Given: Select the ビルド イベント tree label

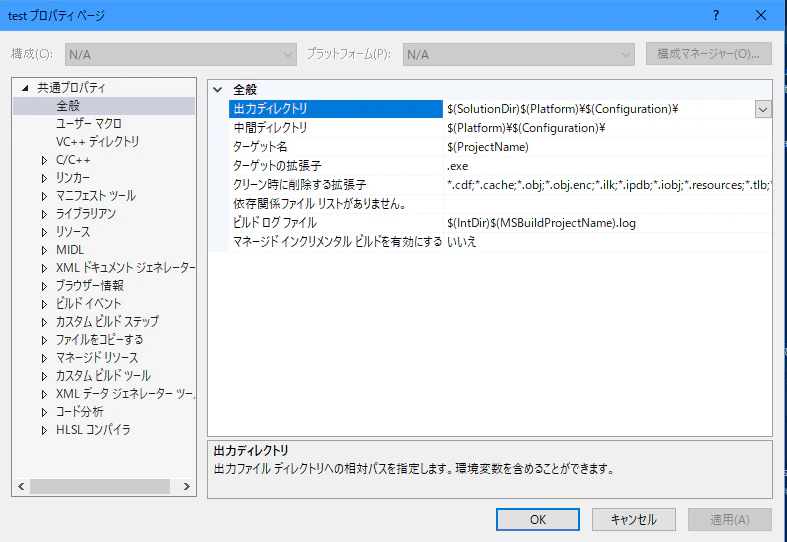Looking at the screenshot, I should pos(88,304).
